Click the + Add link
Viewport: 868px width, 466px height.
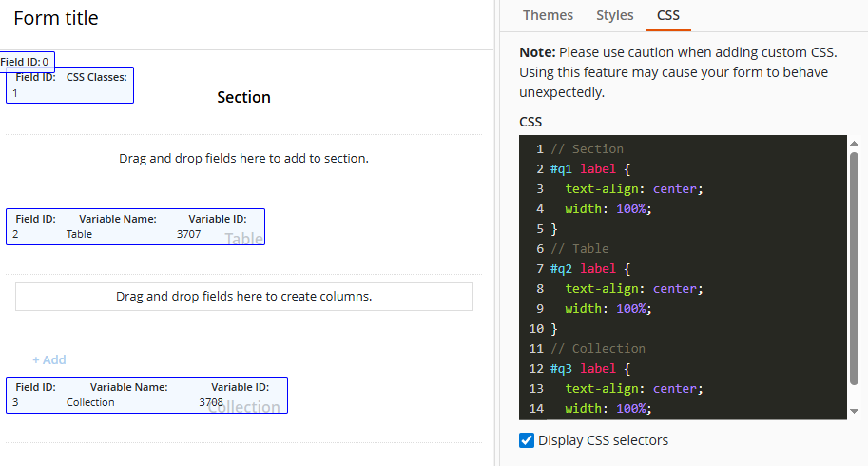(x=49, y=359)
